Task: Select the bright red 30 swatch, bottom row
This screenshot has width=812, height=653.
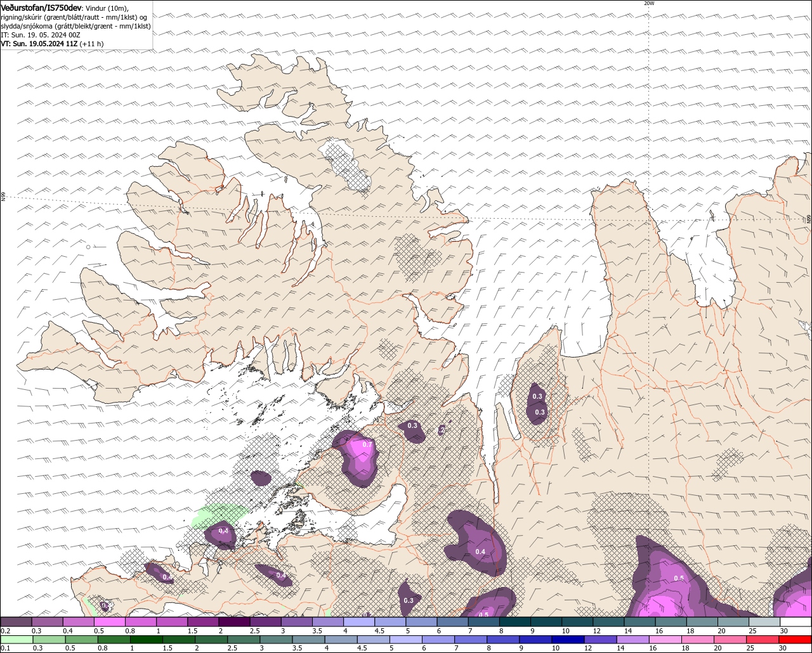Action: click(x=796, y=639)
